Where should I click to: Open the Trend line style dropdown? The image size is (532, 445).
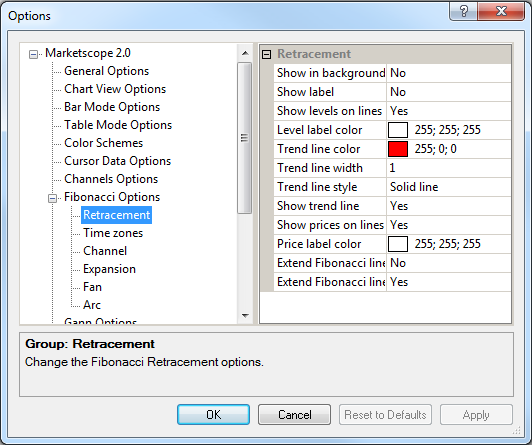pyautogui.click(x=449, y=187)
